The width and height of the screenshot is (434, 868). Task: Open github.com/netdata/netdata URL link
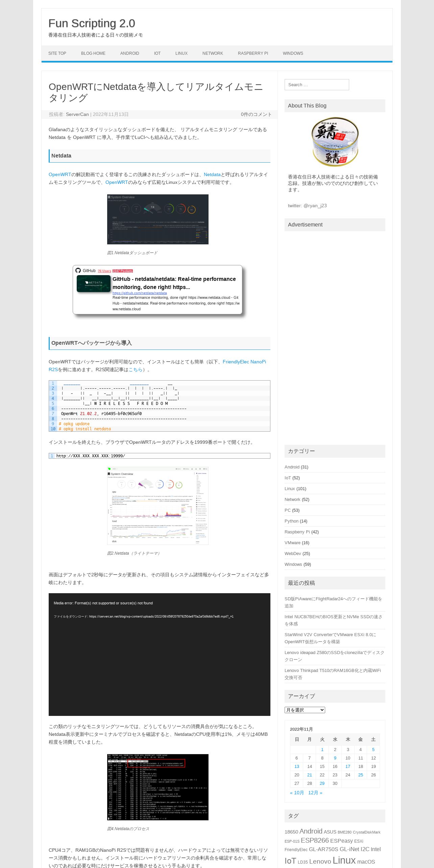point(140,293)
